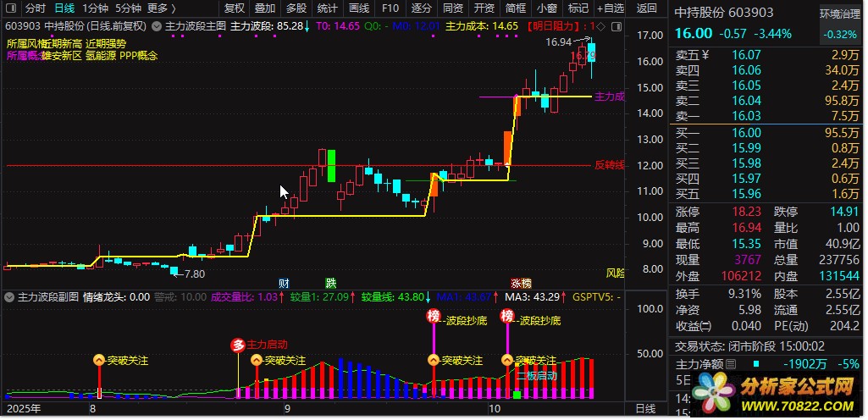Click the 突破关注 icon next to 主力启动

coord(257,360)
